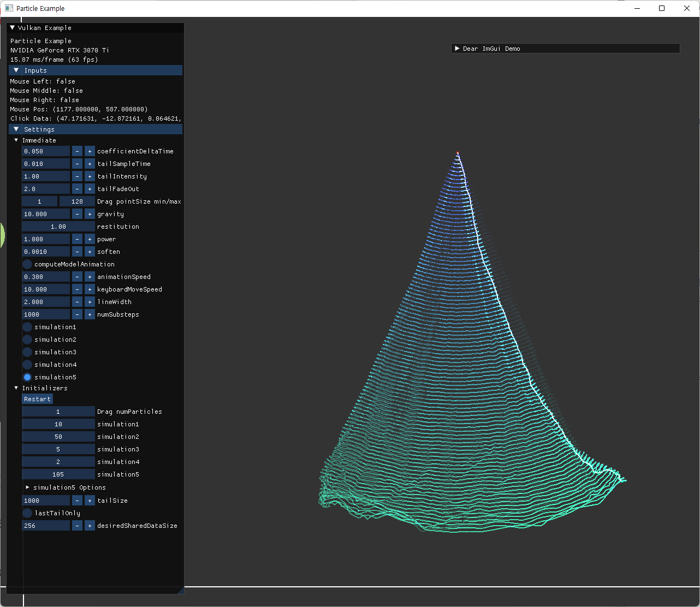Viewport: 700px width, 607px height.
Task: Click the Initializers simulation2 count field
Action: (58, 437)
